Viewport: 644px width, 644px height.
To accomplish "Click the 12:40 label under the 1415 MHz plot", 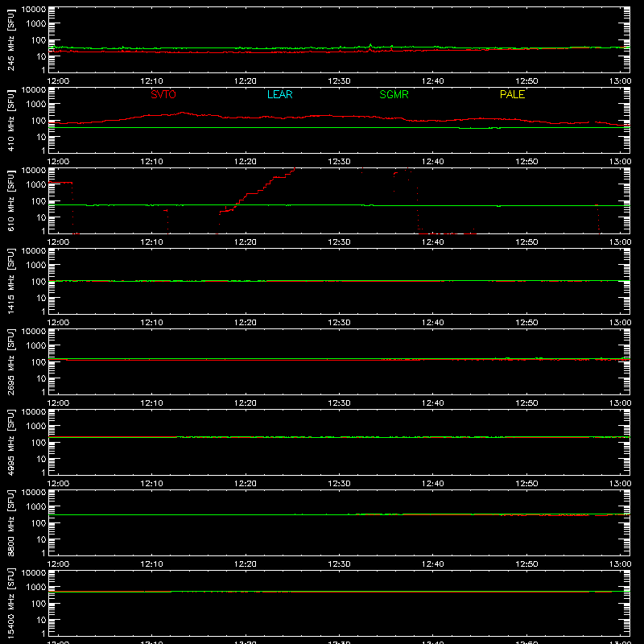I will [x=432, y=323].
